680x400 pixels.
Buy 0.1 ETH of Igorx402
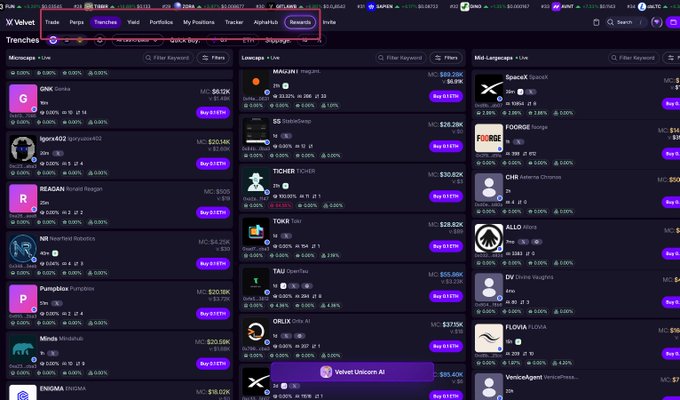click(x=213, y=164)
